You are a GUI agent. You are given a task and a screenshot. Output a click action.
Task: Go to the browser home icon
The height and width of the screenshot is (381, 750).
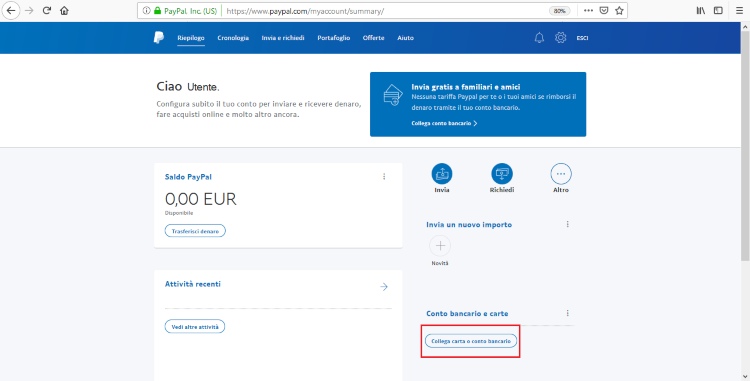pos(64,11)
